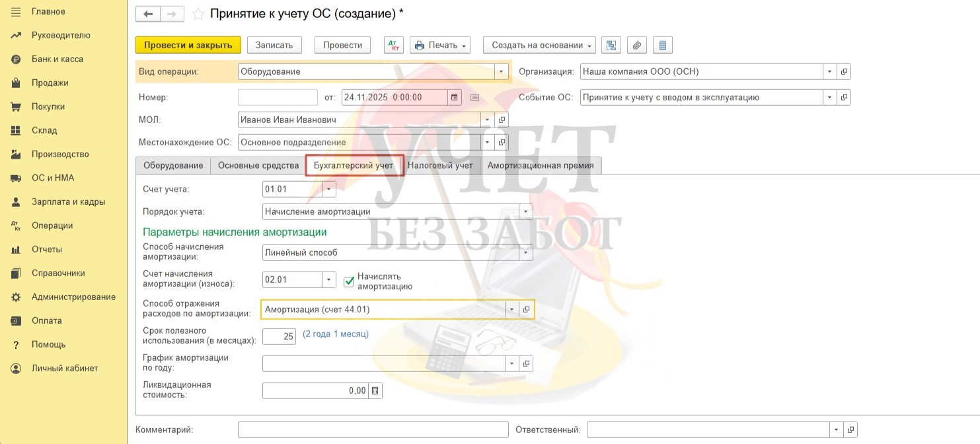This screenshot has height=444, width=980.
Task: Open ОС и НМА section in sidebar
Action: click(x=53, y=178)
